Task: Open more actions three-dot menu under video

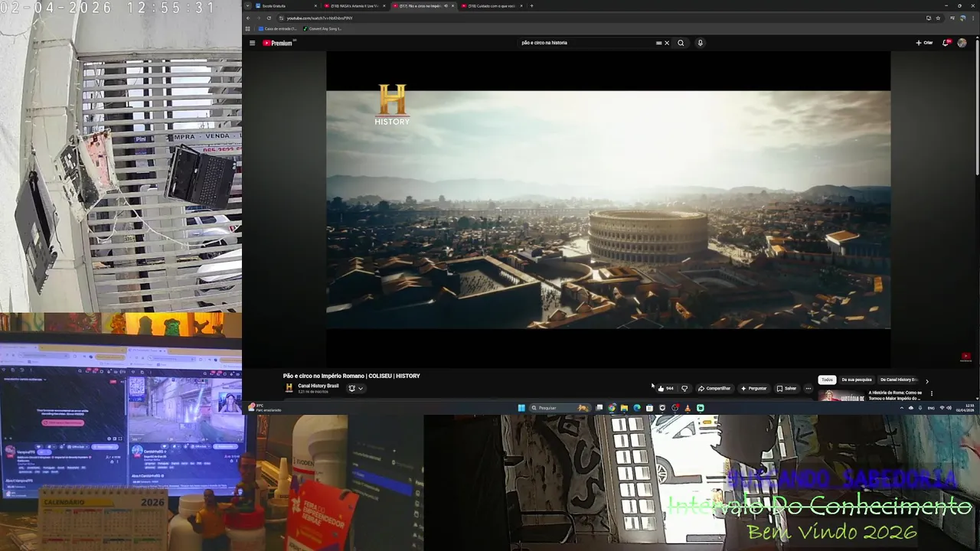Action: click(x=808, y=388)
